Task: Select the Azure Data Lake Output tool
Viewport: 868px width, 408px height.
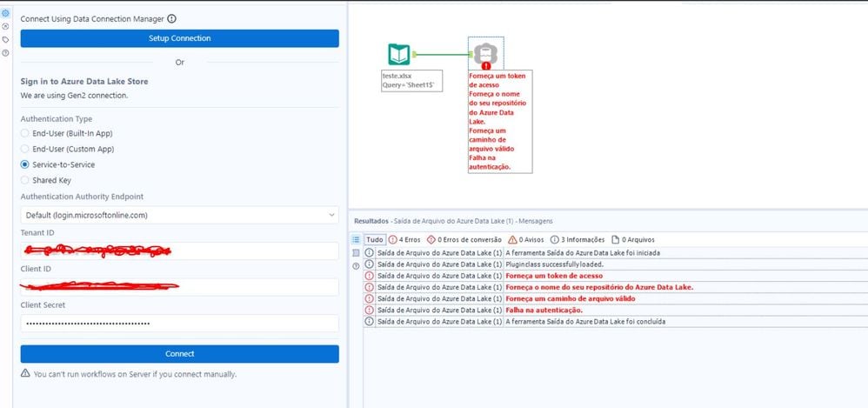Action: click(485, 53)
